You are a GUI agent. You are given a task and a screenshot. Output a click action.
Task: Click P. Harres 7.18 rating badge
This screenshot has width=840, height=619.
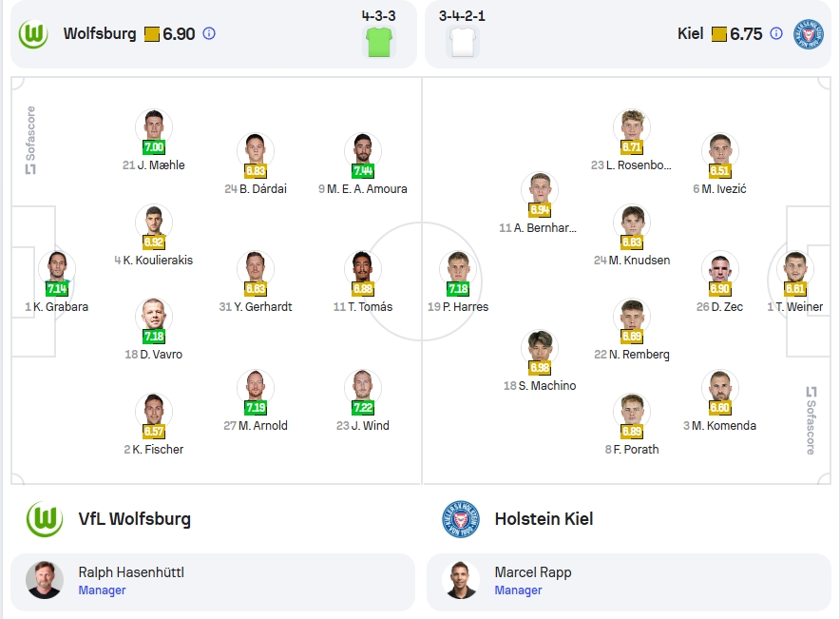(458, 289)
